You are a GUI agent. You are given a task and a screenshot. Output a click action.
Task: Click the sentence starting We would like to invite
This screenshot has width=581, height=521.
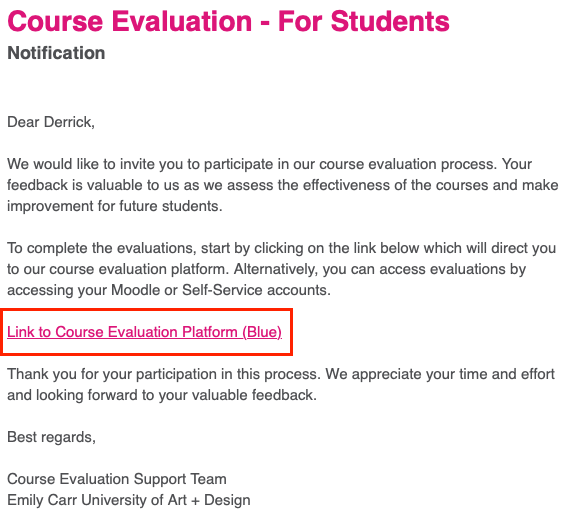[269, 164]
